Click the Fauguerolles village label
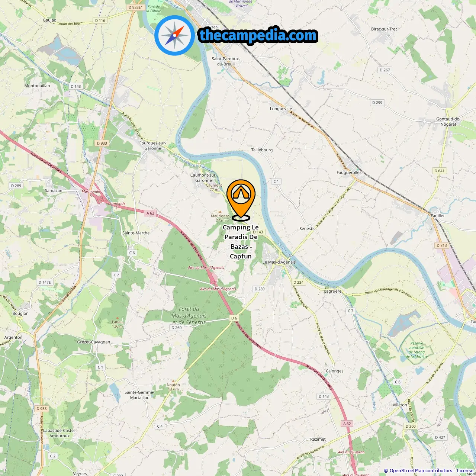Screen dimensions: 476x476 coord(349,173)
